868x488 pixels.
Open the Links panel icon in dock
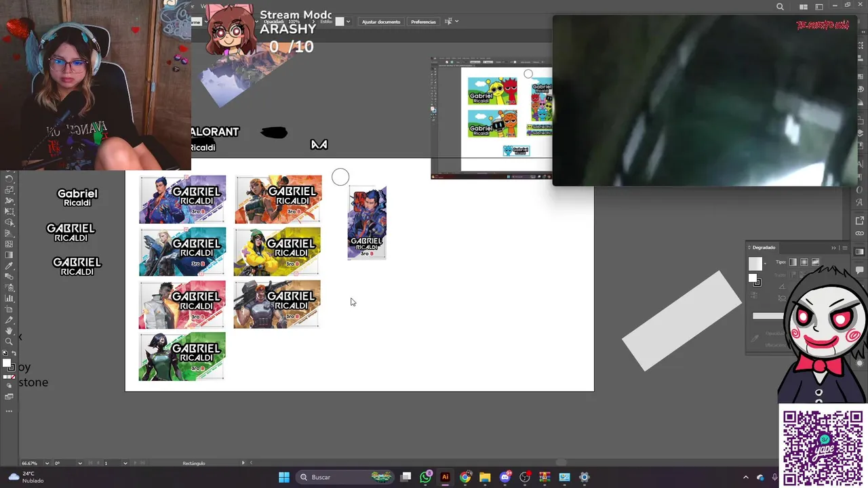pyautogui.click(x=859, y=233)
